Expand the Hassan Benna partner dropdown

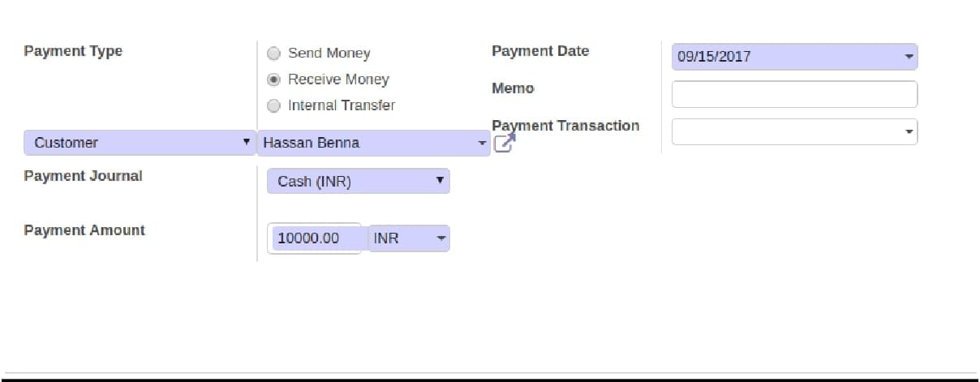(373, 143)
